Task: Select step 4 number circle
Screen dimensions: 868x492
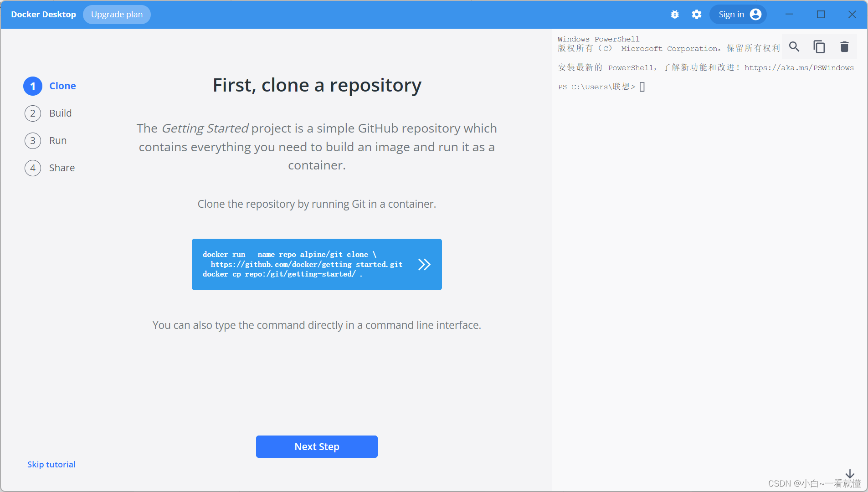Action: click(33, 168)
